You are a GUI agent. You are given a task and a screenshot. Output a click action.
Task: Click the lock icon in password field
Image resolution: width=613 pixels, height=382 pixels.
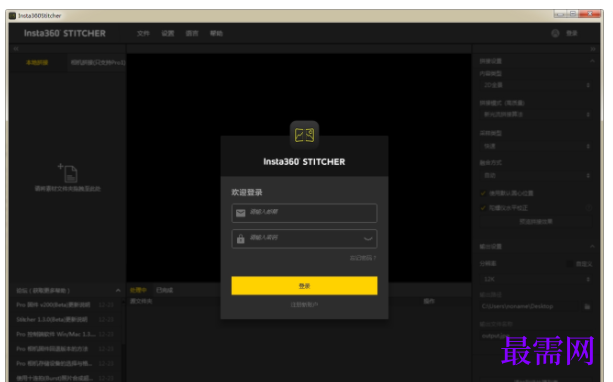coord(240,239)
